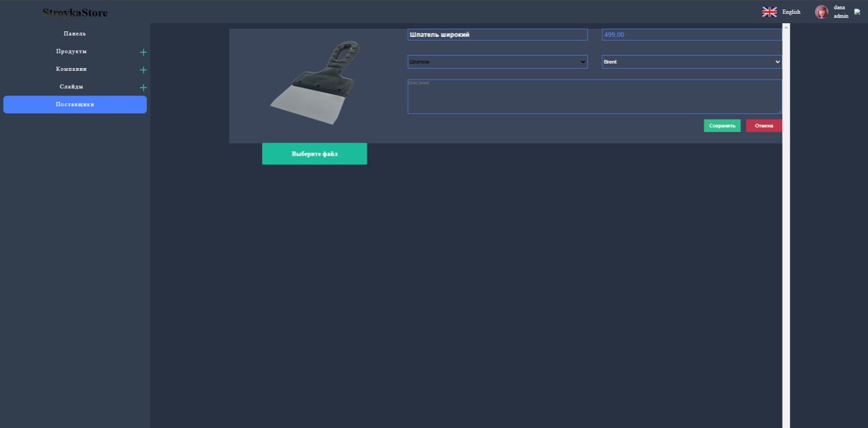
Task: Click the UK flag language icon
Action: coord(769,12)
